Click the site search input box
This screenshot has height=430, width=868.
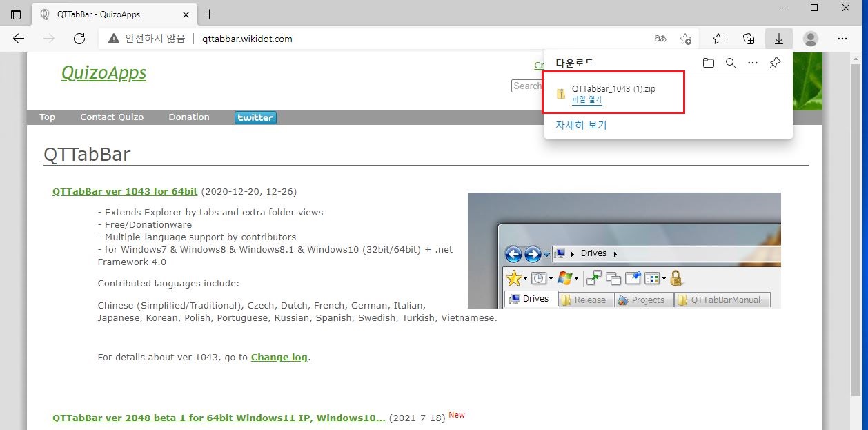coord(528,86)
